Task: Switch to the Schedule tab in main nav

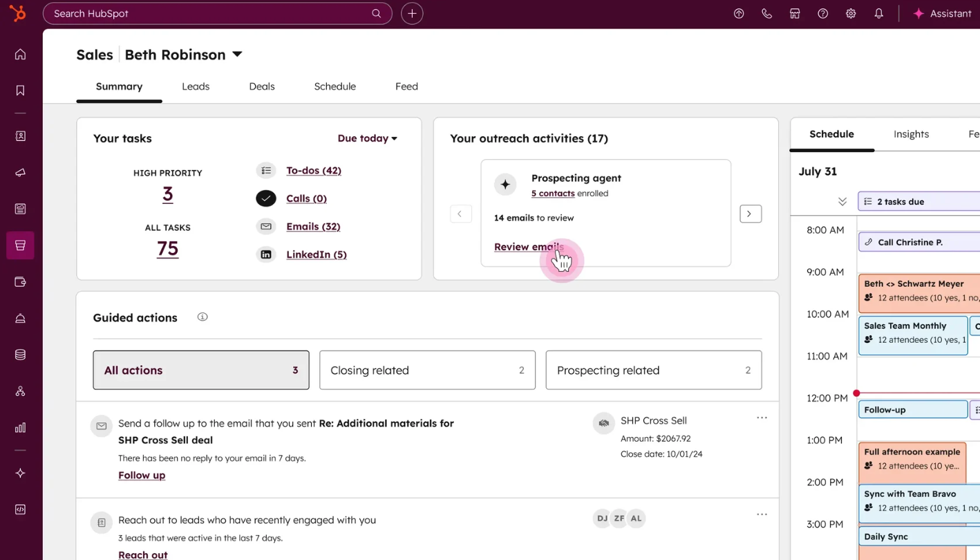Action: (335, 86)
